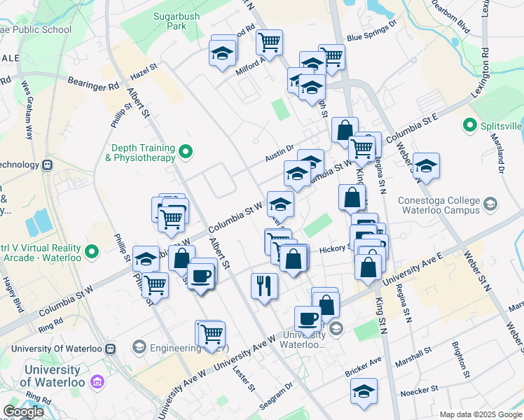Image resolution: width=524 pixels, height=420 pixels.
Task: Click the Hazel St street label
Action: click(x=144, y=72)
